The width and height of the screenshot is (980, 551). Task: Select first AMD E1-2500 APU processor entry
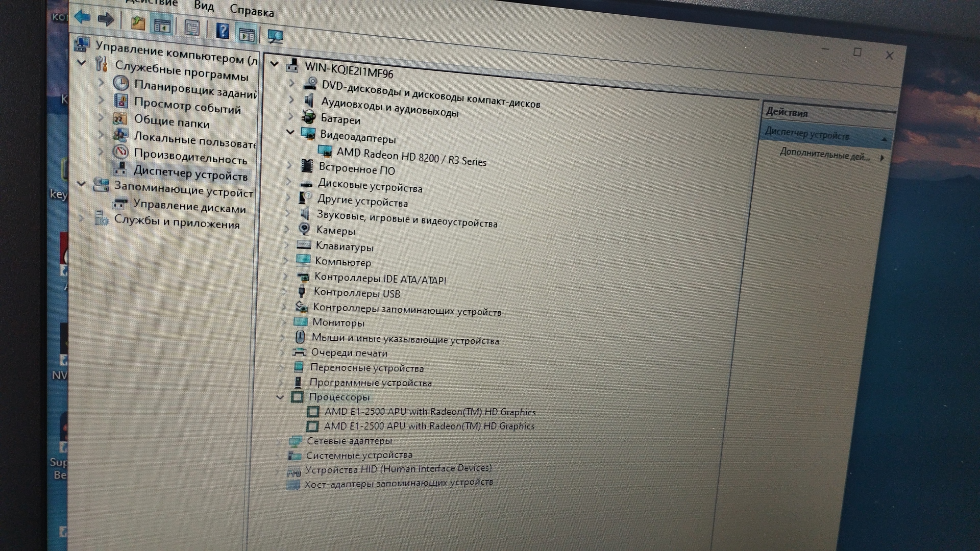[430, 412]
